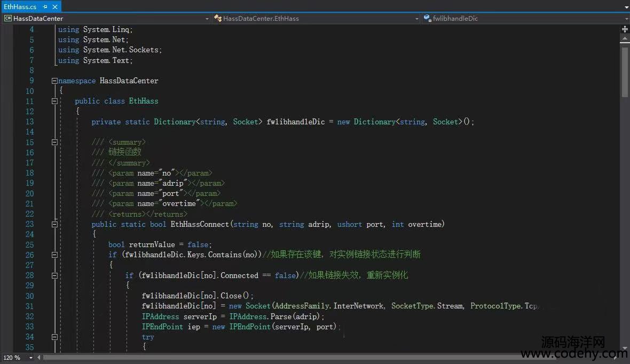630x364 pixels.
Task: Click 'using System.Net;' on line 5
Action: pyautogui.click(x=93, y=40)
